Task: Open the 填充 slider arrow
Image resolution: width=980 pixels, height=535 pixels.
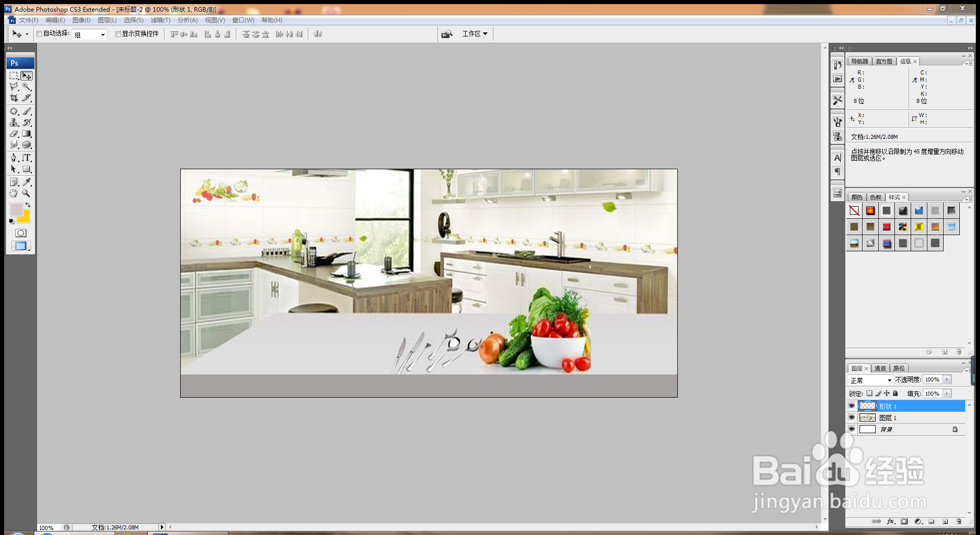Action: 947,394
